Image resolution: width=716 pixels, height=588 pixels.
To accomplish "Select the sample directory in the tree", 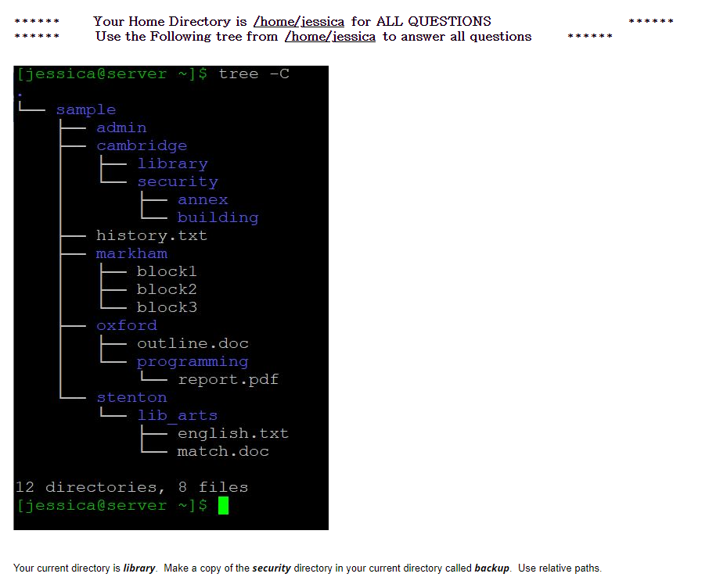I will 85,109.
